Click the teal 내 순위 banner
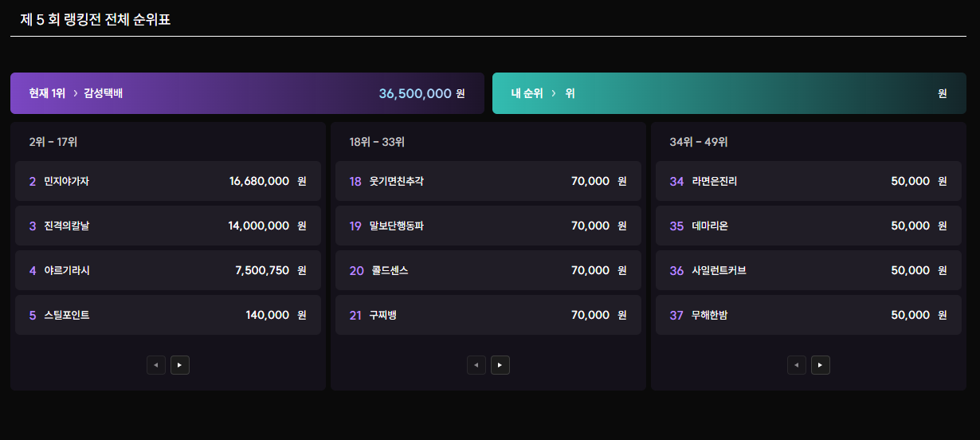The width and height of the screenshot is (980, 440). (x=729, y=93)
